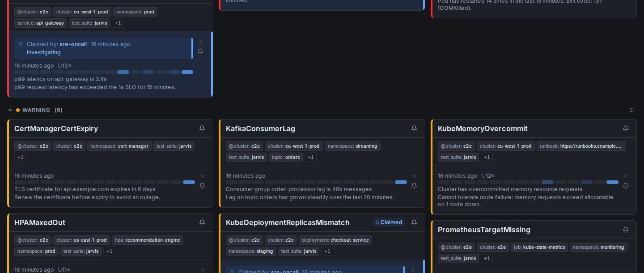Screen dimensions: 644x273
Task: Click cluster: eu-west-1-prod label in KafkaConsumerLag
Action: click(294, 146)
